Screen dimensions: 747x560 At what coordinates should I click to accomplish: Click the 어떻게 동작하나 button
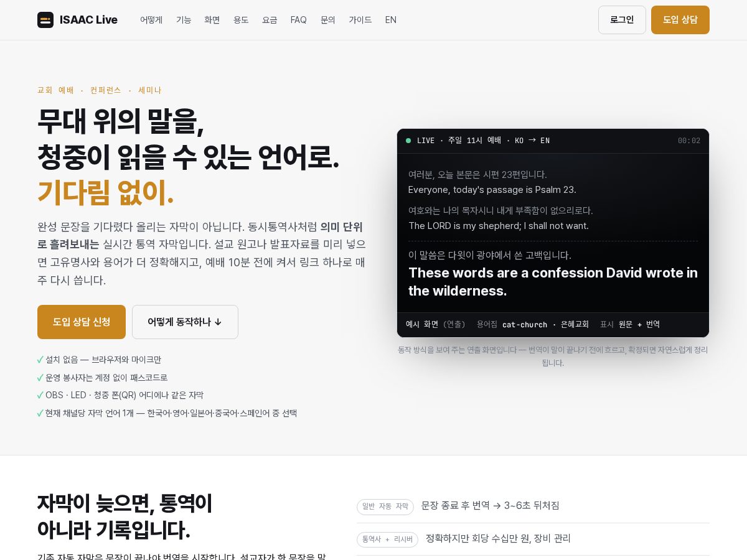pyautogui.click(x=185, y=322)
